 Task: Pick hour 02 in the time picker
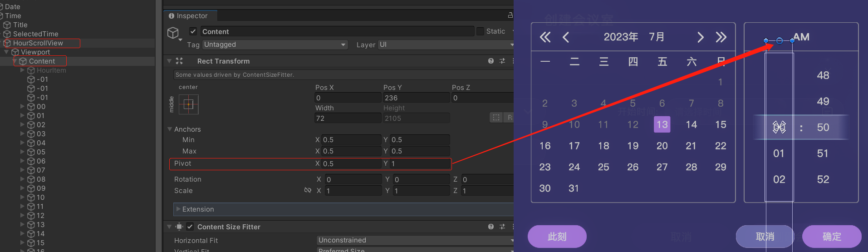(779, 179)
